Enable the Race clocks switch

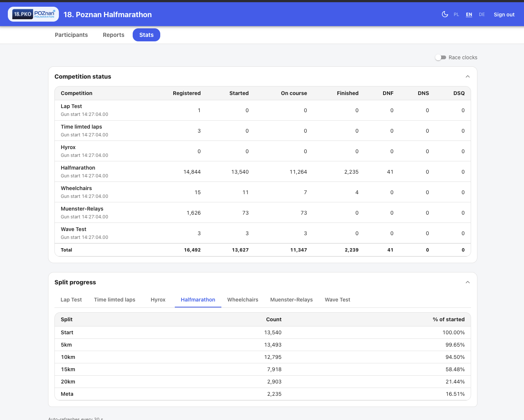click(x=441, y=57)
